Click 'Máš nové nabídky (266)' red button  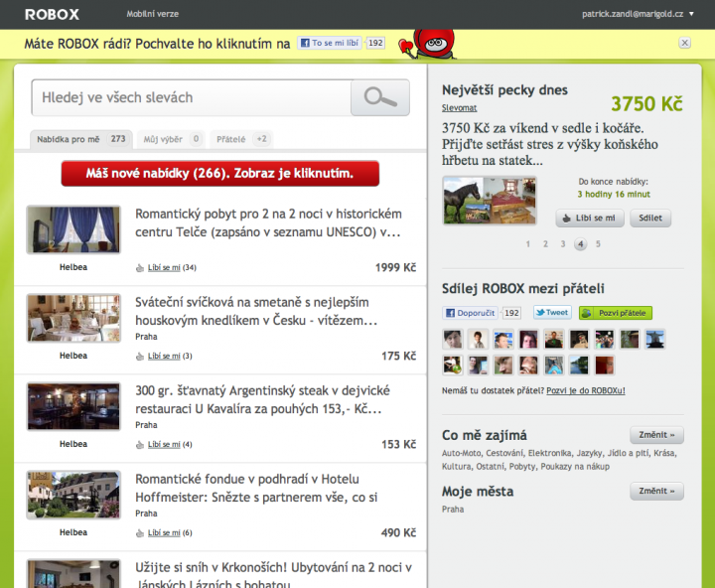220,174
